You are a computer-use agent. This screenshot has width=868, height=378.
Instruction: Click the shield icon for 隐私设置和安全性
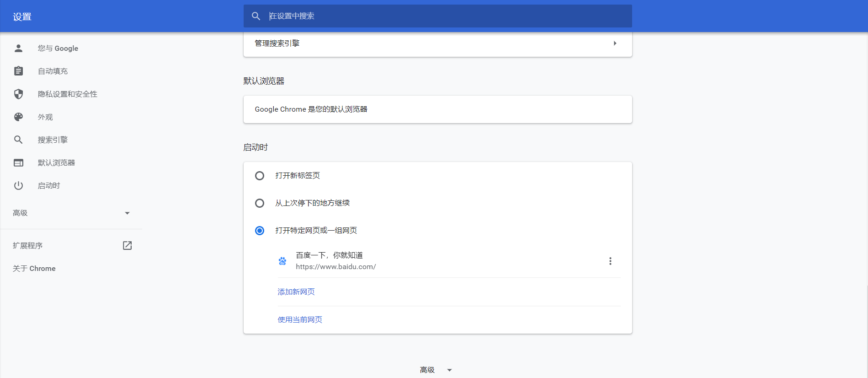(x=18, y=94)
